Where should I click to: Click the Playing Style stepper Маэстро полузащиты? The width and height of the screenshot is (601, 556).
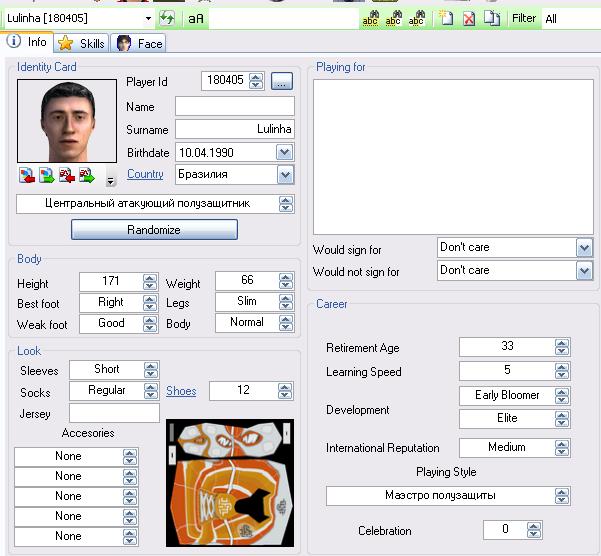pos(562,497)
